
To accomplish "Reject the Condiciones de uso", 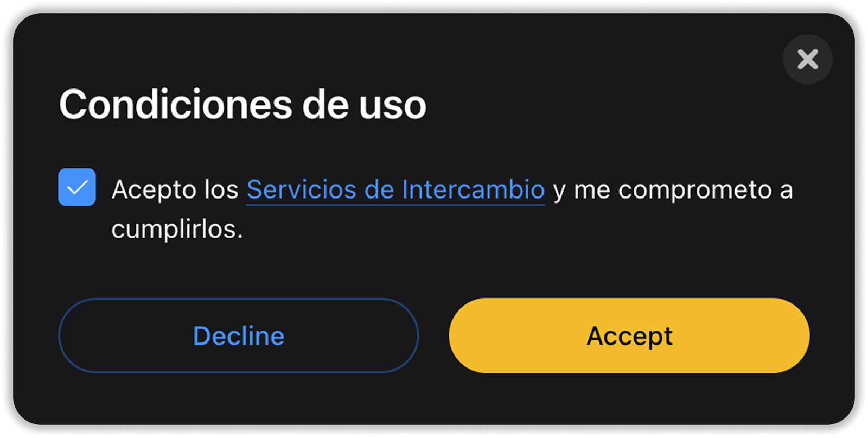I will (239, 335).
